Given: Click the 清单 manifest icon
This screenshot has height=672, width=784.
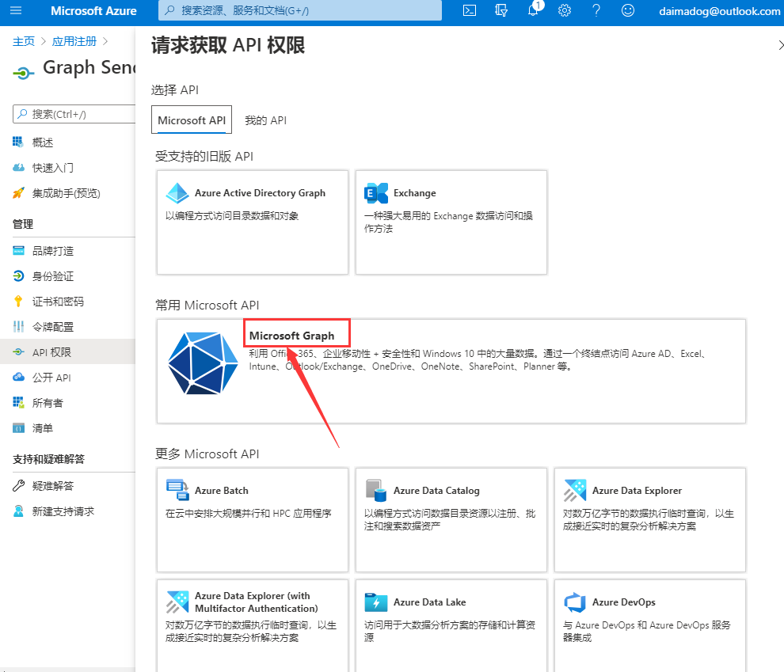Looking at the screenshot, I should 18,428.
